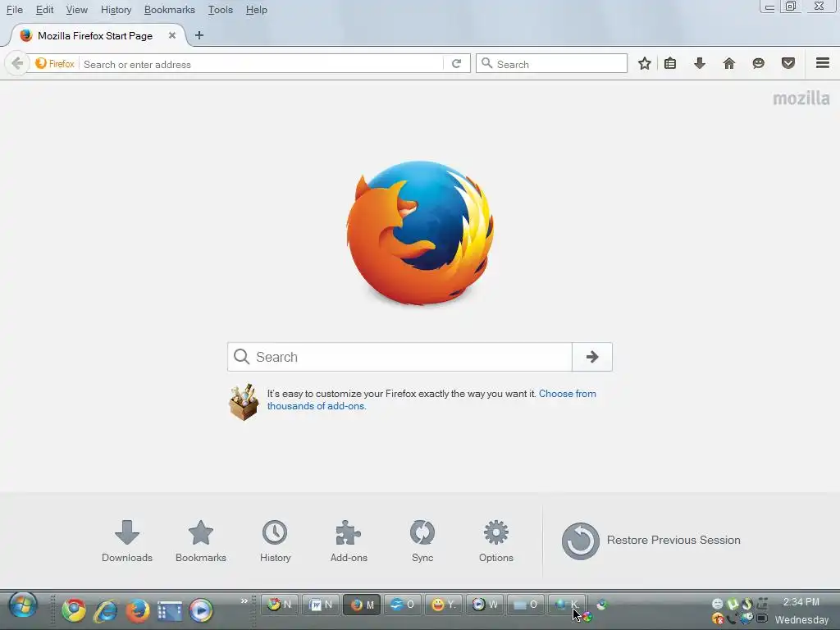Screen dimensions: 840x630
Task: Launch Firefox from quick launch
Action: coord(138,609)
